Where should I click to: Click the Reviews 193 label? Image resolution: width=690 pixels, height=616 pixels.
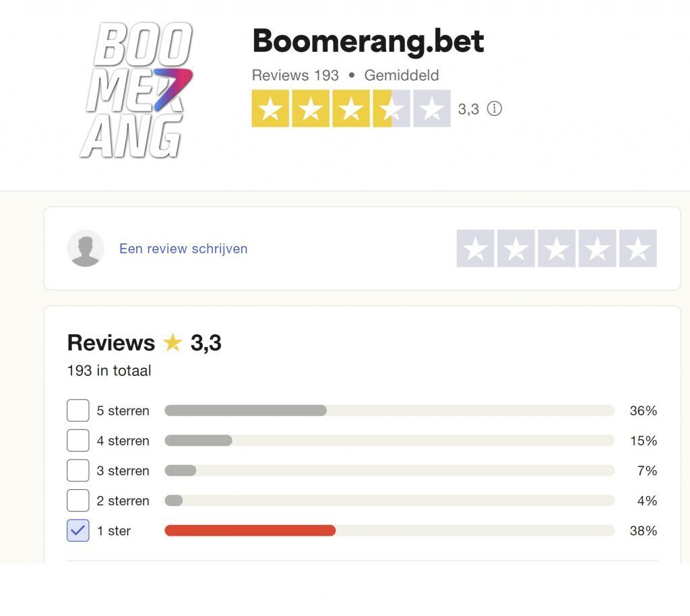pyautogui.click(x=295, y=75)
